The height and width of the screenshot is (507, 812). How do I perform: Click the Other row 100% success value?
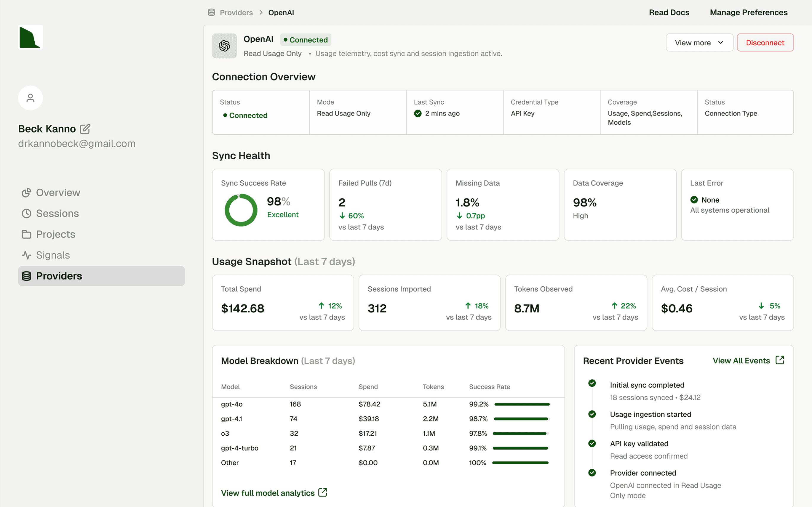(x=477, y=463)
